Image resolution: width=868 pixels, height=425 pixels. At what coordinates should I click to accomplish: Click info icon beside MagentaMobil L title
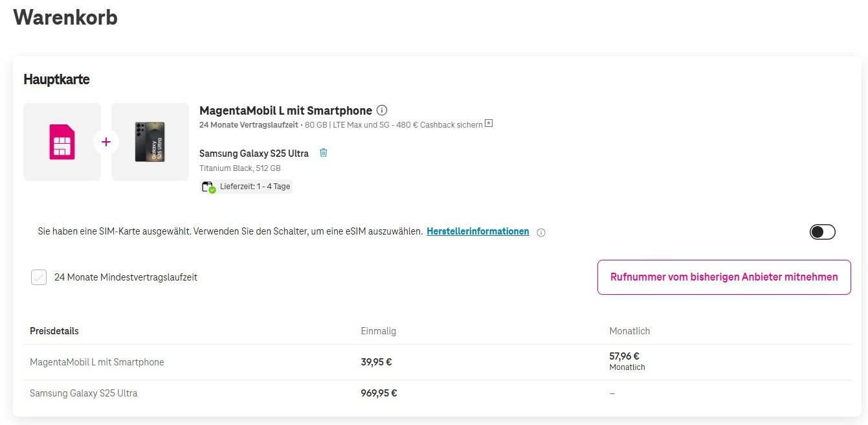coord(382,110)
